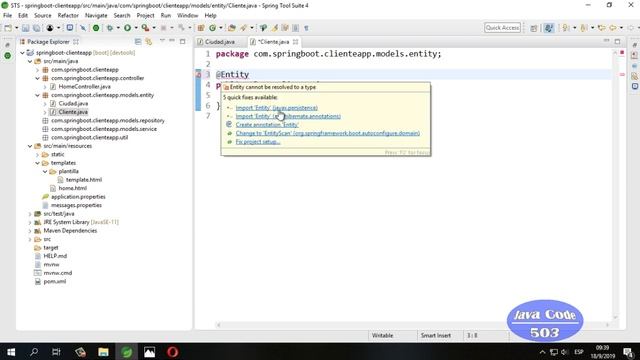The image size is (640, 360).
Task: Switch to the Ciudad.java tab
Action: (220, 42)
